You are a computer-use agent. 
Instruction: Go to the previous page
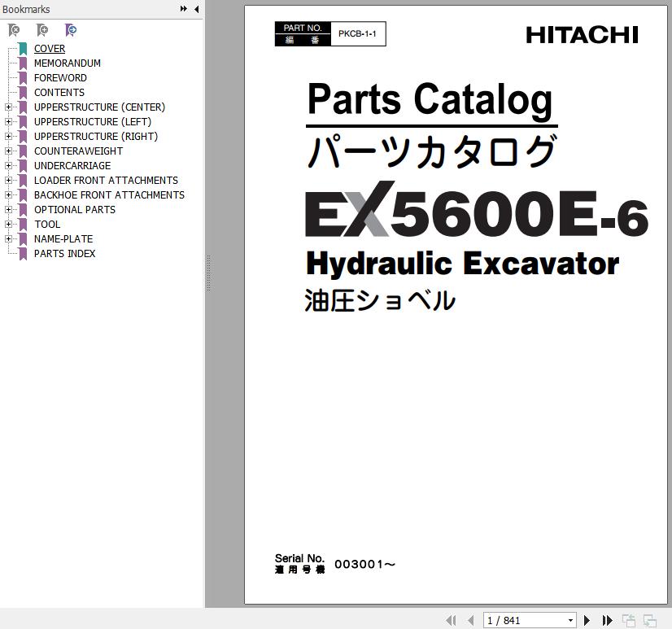[x=471, y=620]
